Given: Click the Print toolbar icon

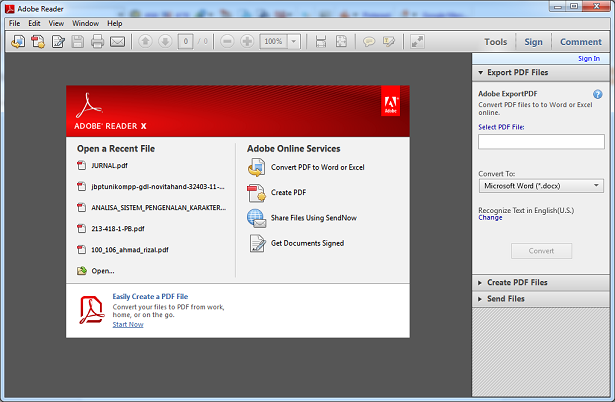Looking at the screenshot, I should tap(97, 41).
